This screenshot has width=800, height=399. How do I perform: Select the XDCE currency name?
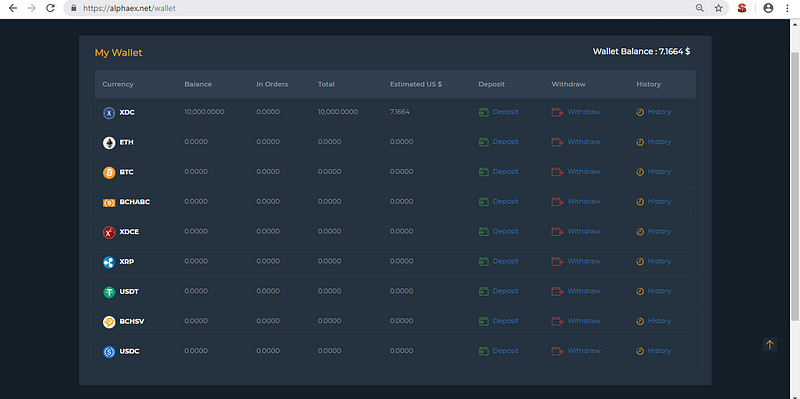pos(129,232)
